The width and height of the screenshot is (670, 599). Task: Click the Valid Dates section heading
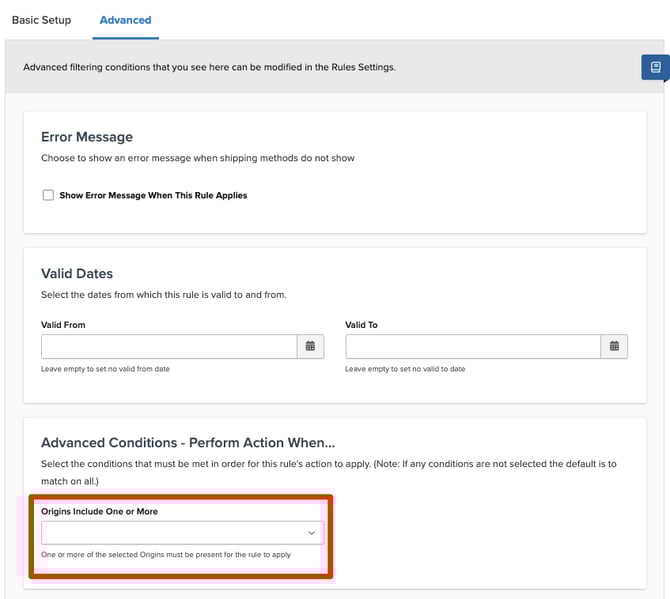tap(77, 274)
